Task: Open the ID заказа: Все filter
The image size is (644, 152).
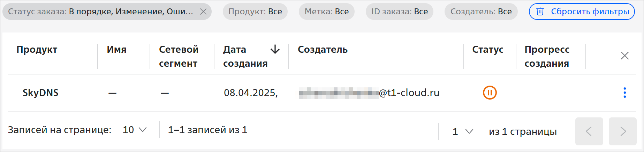Action: tap(400, 12)
